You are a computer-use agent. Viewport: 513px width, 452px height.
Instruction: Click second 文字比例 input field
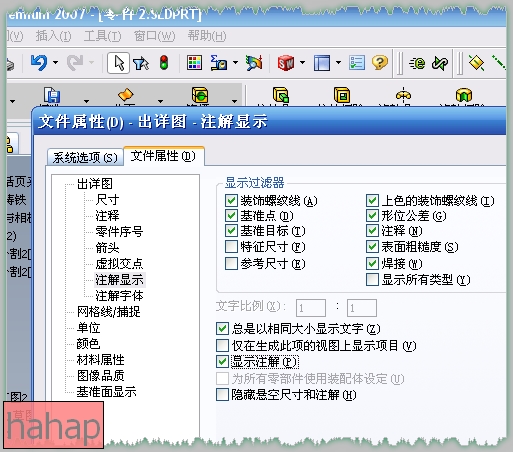(x=362, y=308)
